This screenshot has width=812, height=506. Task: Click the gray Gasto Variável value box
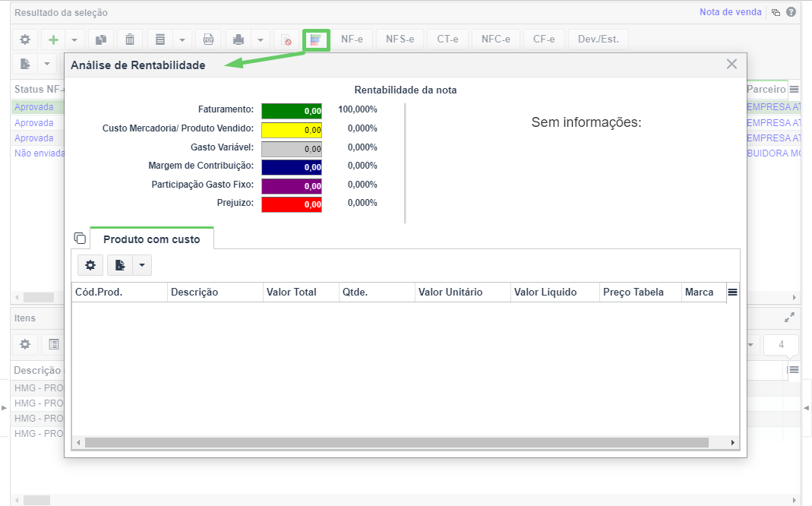pyautogui.click(x=292, y=149)
